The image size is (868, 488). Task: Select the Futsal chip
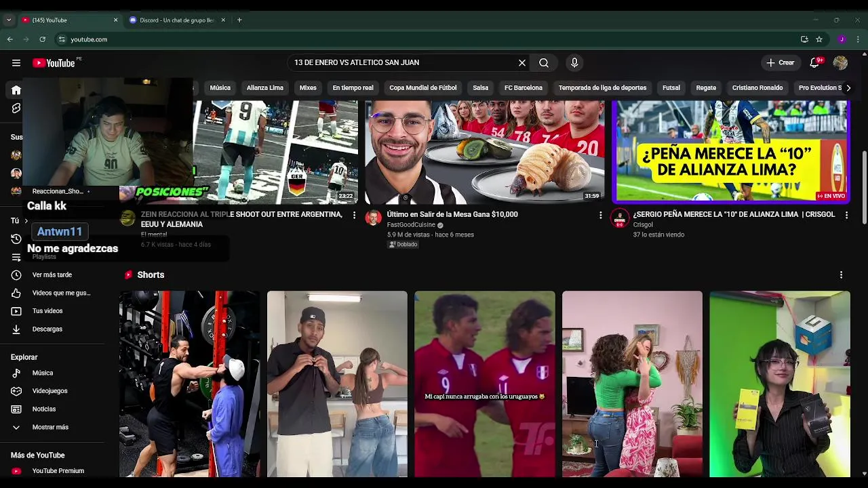671,88
